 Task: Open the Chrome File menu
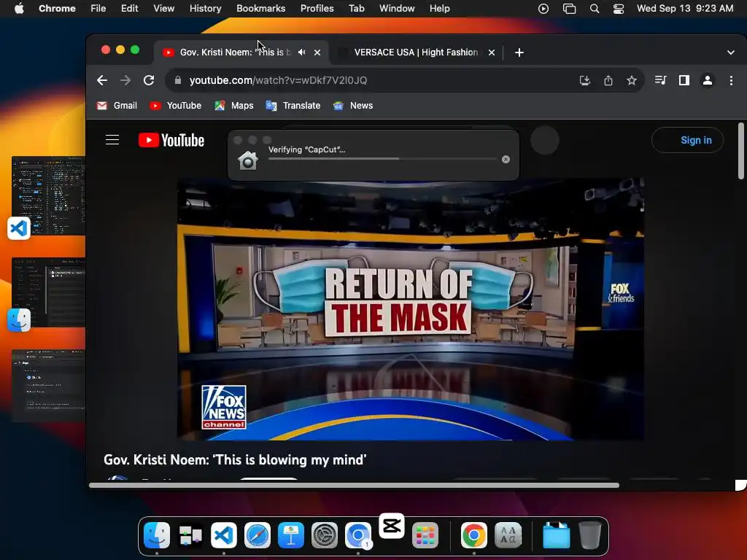98,9
